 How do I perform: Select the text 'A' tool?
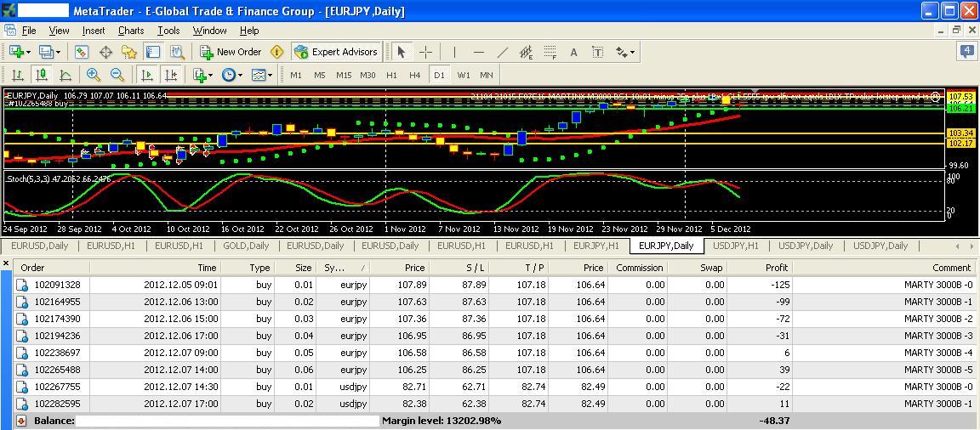(573, 53)
